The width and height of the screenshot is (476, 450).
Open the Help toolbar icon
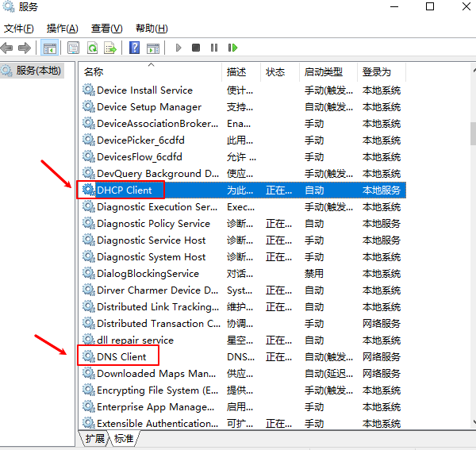(x=134, y=48)
